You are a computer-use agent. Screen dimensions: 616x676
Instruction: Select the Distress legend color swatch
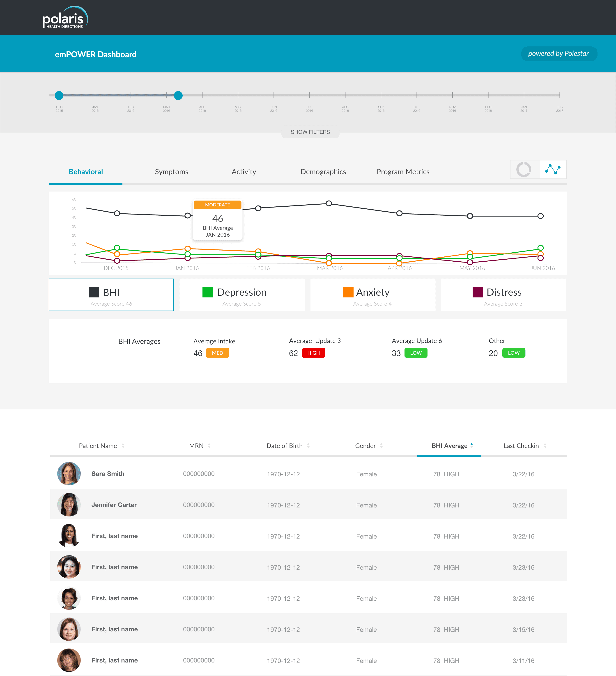coord(477,292)
